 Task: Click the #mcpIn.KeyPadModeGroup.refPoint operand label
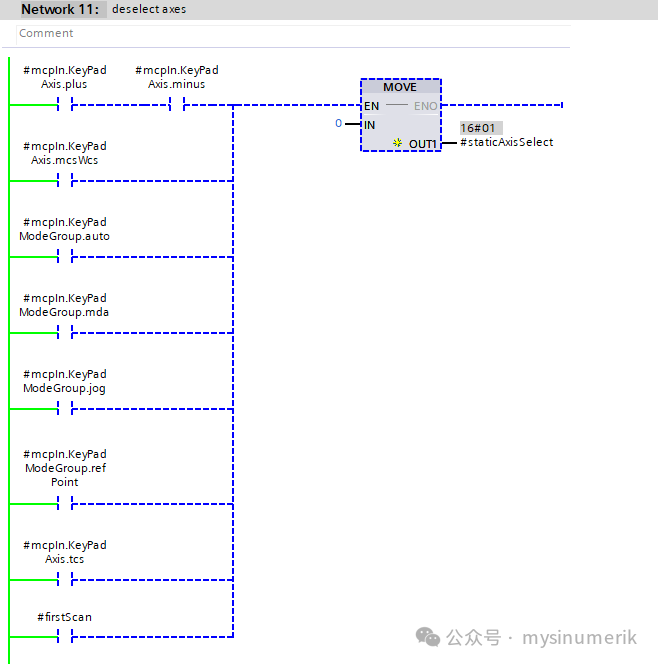pyautogui.click(x=64, y=468)
